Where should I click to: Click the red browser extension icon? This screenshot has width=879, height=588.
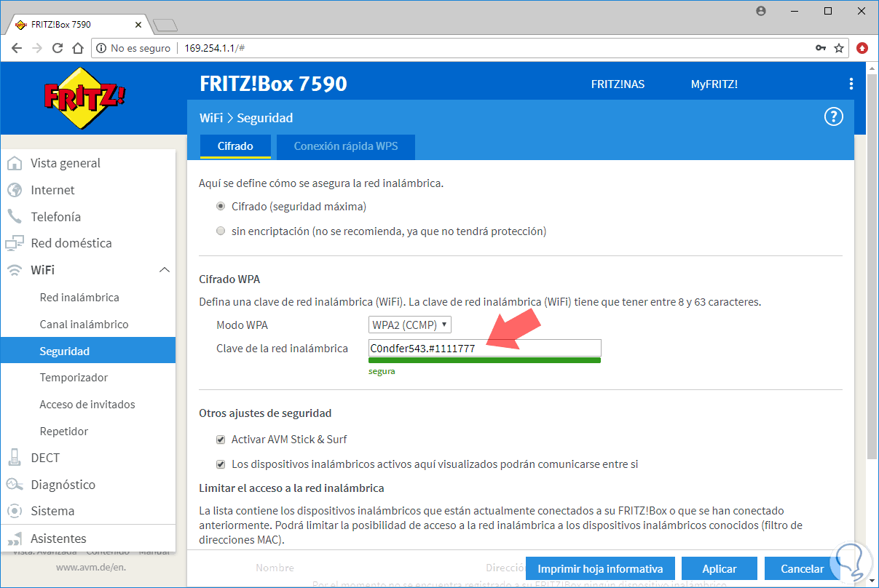pos(863,48)
